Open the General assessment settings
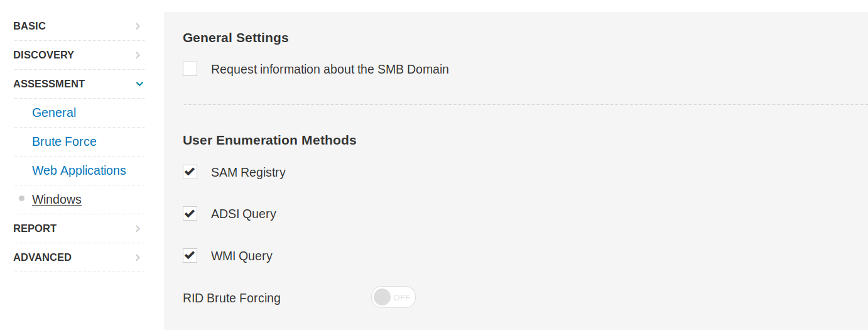 click(x=54, y=113)
